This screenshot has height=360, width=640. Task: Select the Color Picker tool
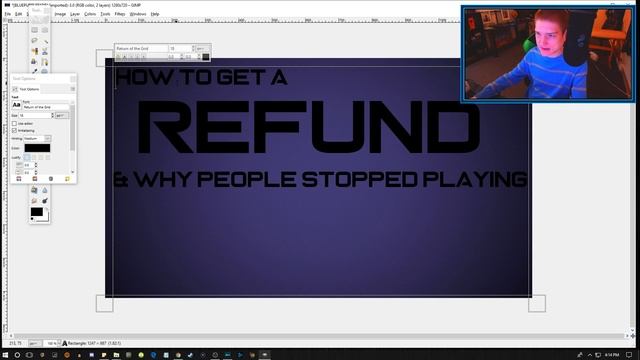coord(35,71)
